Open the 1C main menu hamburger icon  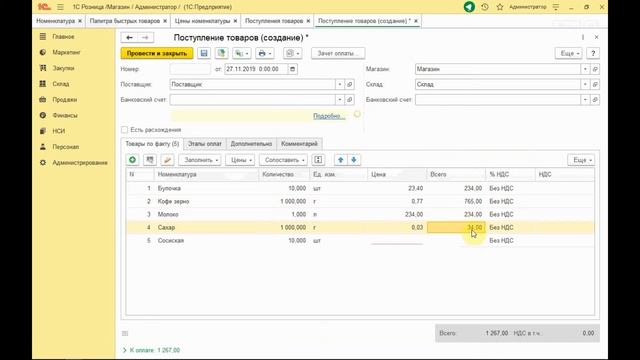[60, 7]
